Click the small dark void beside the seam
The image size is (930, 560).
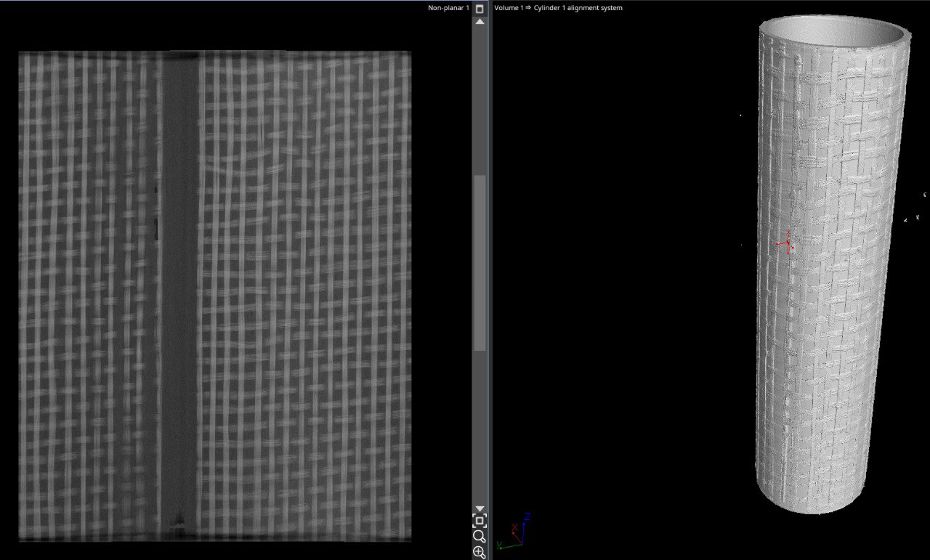tap(157, 227)
